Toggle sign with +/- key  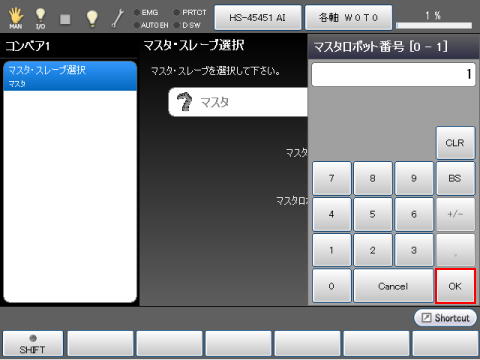[x=455, y=214]
